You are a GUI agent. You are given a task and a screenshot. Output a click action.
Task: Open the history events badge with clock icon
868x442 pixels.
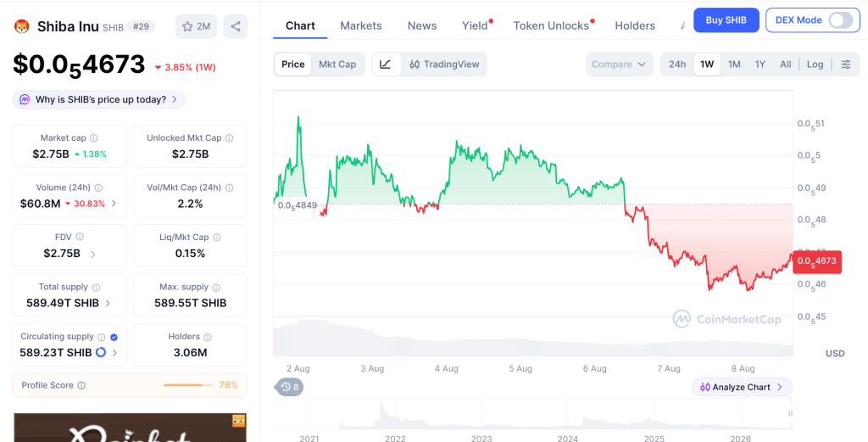290,387
